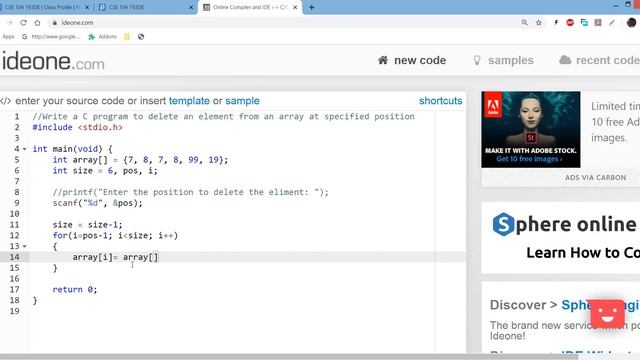Image resolution: width=640 pixels, height=360 pixels.
Task: Click the lightbulb icon beside samples
Action: point(477,60)
